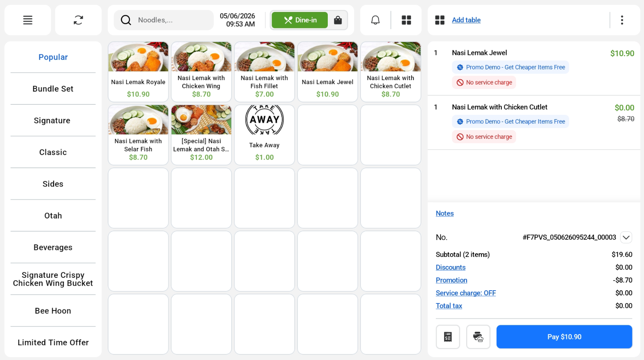Screen dimensions: 644x360
Task: Click the receipt bill icon button
Action: tap(448, 337)
